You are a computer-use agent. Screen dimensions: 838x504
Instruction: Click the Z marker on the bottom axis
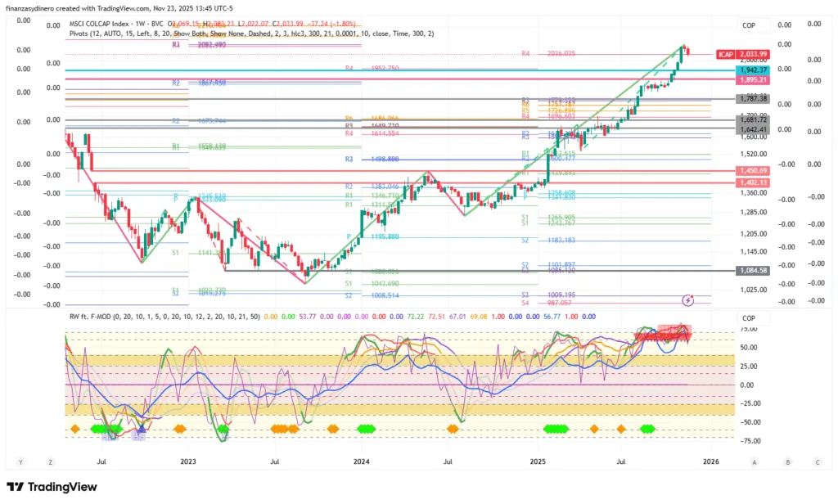50,462
